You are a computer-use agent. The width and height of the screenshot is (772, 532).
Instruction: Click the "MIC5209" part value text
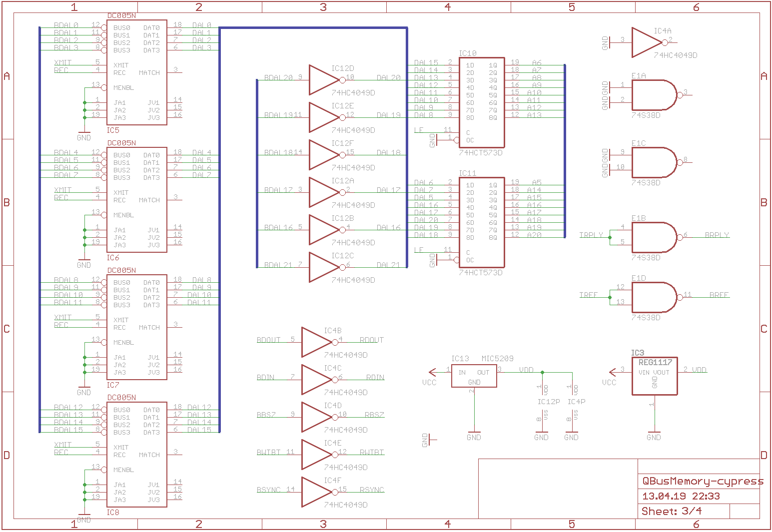[x=497, y=359]
